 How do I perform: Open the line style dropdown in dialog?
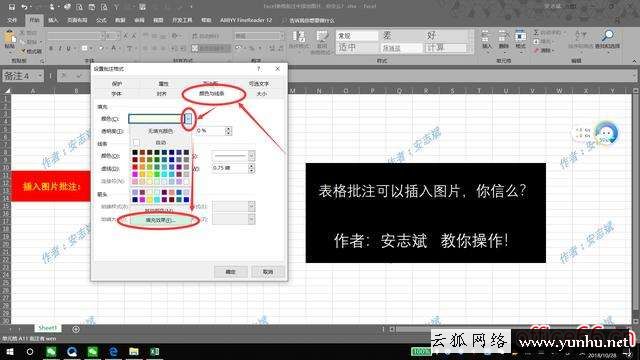(251, 156)
